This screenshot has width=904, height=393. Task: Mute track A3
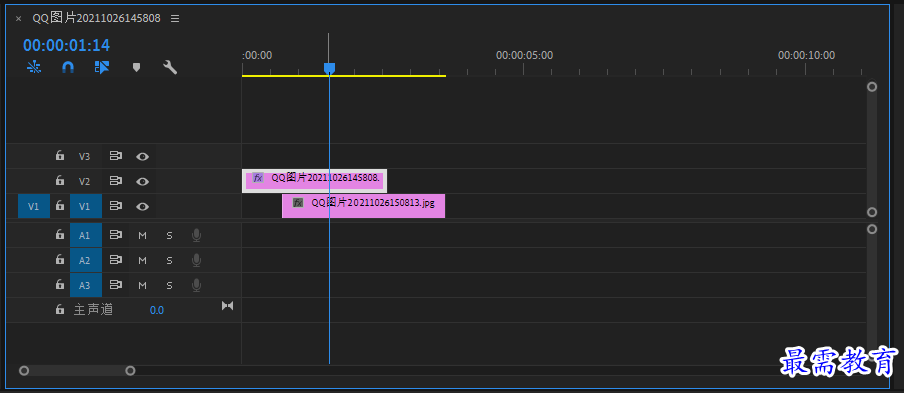142,285
